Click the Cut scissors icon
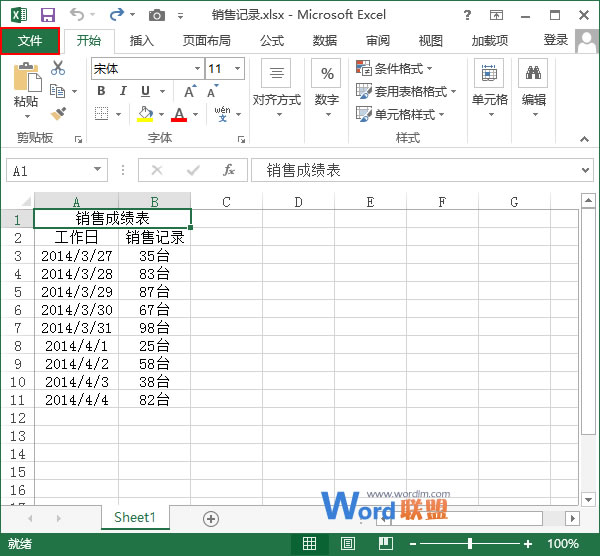 coord(58,68)
